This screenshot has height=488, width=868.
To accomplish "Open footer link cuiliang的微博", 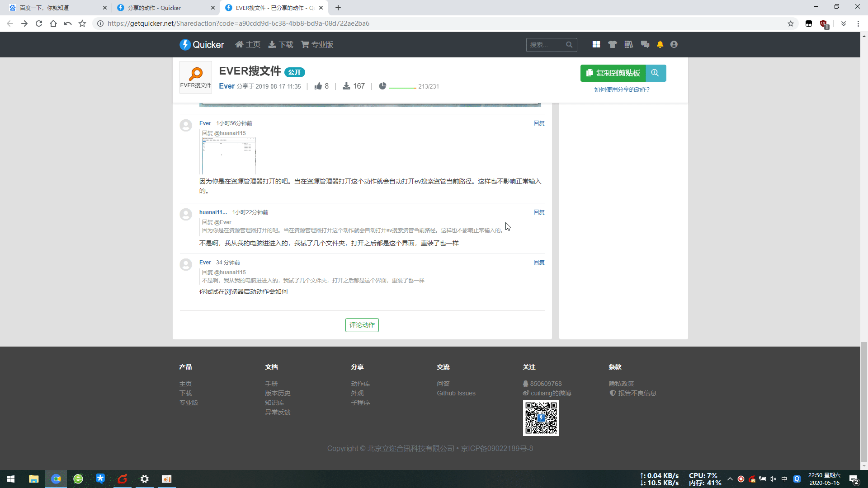I will point(547,393).
